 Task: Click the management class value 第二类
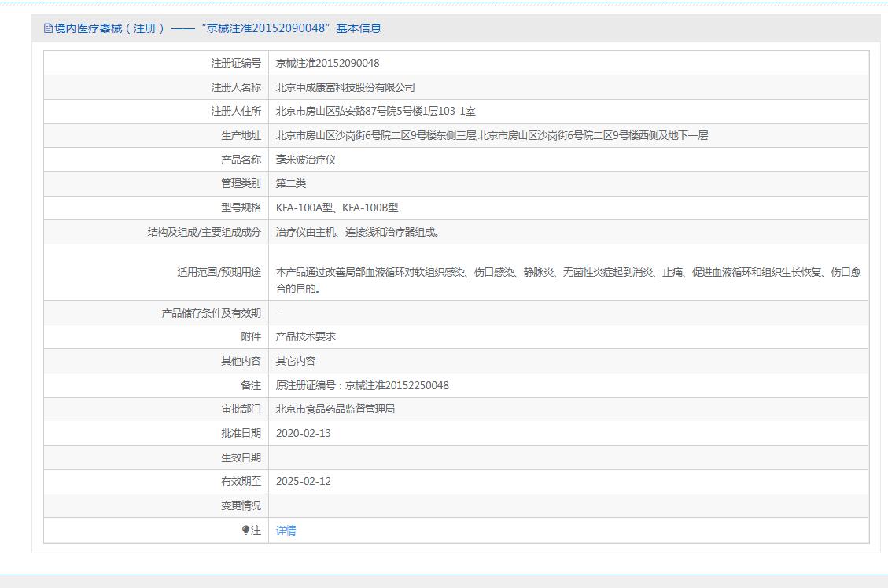pyautogui.click(x=290, y=183)
